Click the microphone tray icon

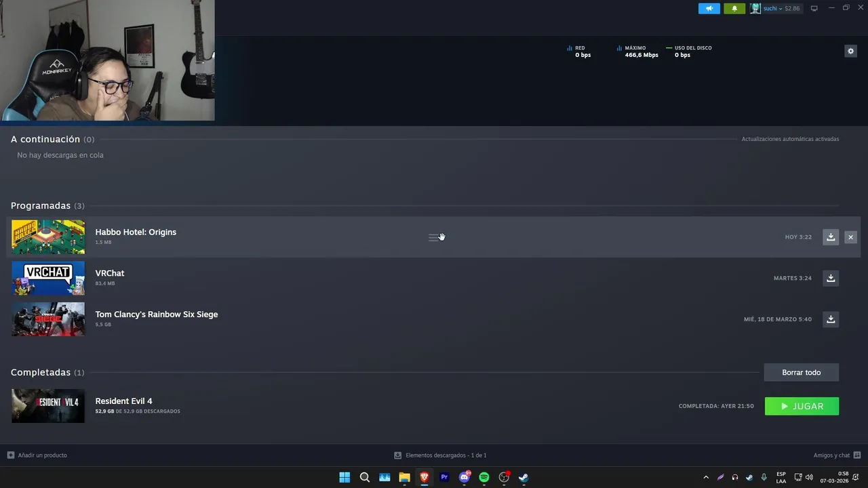point(764,477)
